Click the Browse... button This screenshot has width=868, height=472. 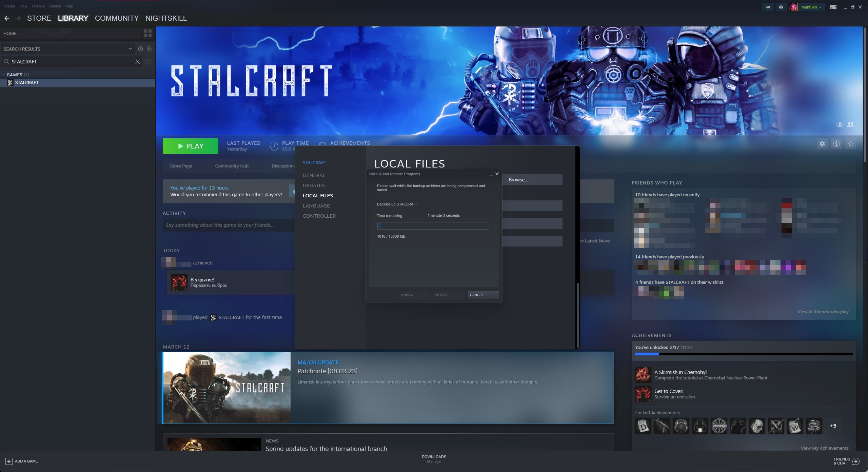tap(532, 180)
